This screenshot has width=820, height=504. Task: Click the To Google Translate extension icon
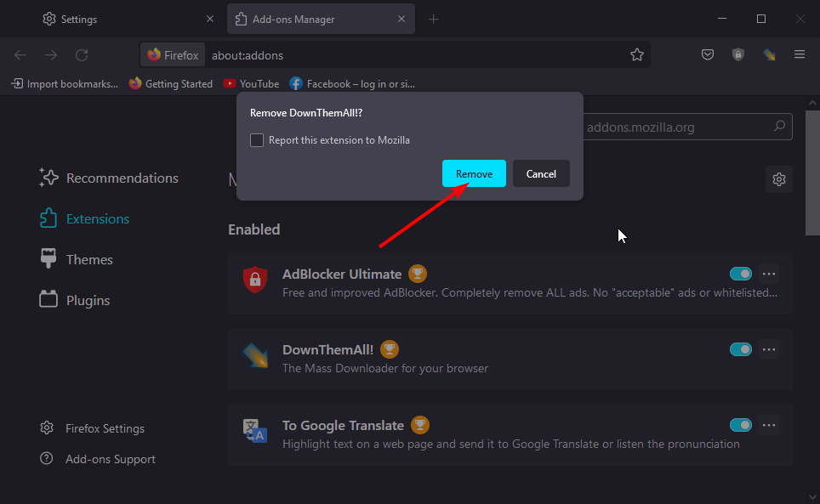255,430
